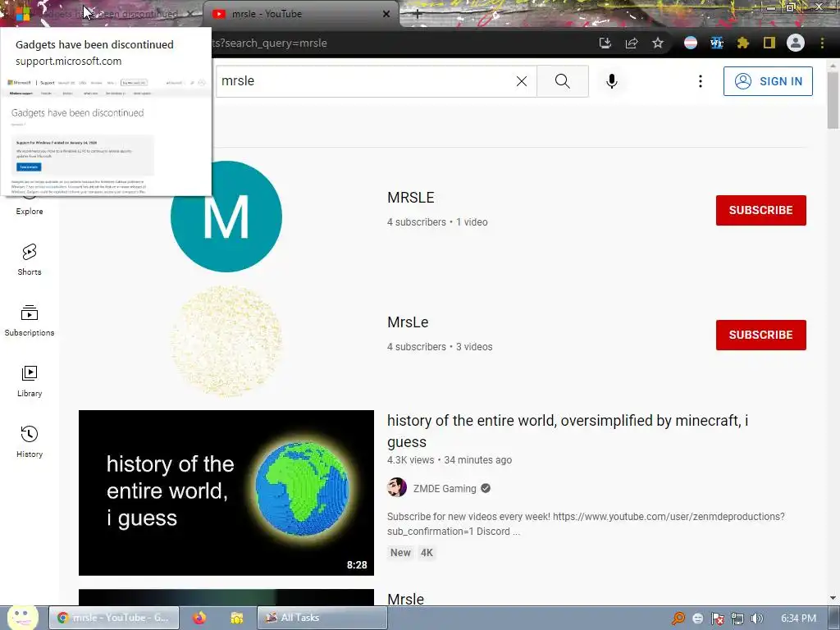Open Subscriptions in sidebar
The image size is (840, 630).
coord(30,321)
